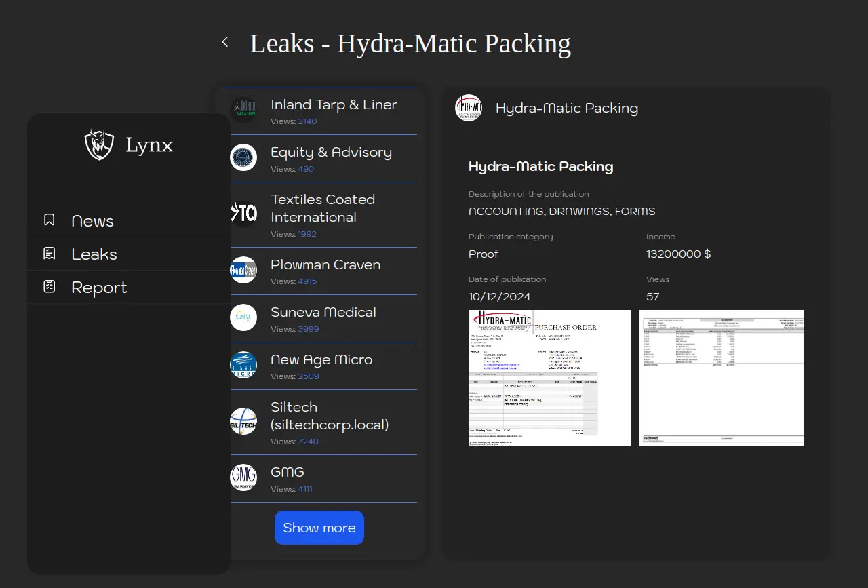Click the Suneva Medical logo
The image size is (868, 588).
coord(243,317)
